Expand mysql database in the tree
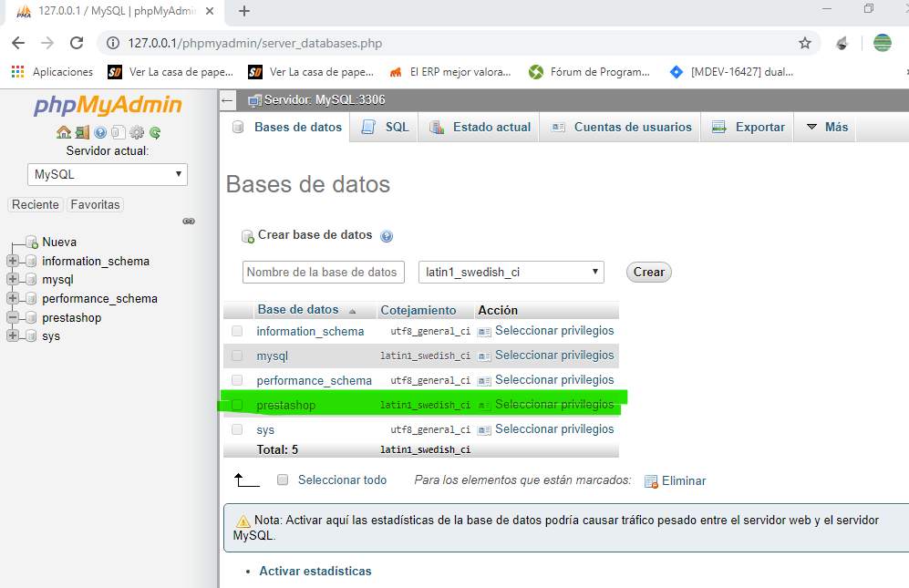 (x=12, y=280)
